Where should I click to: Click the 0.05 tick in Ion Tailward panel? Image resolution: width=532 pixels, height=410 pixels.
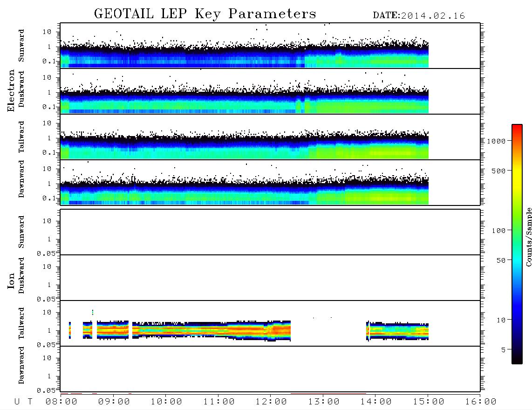(x=46, y=344)
